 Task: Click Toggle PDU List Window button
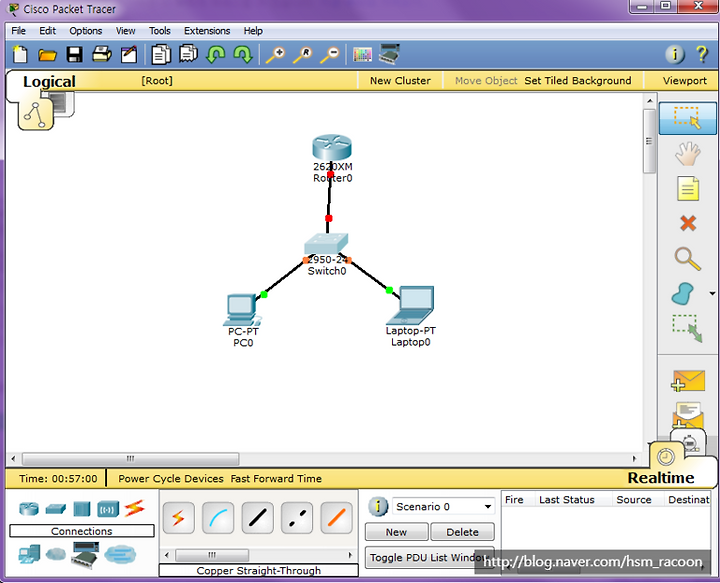tap(429, 557)
